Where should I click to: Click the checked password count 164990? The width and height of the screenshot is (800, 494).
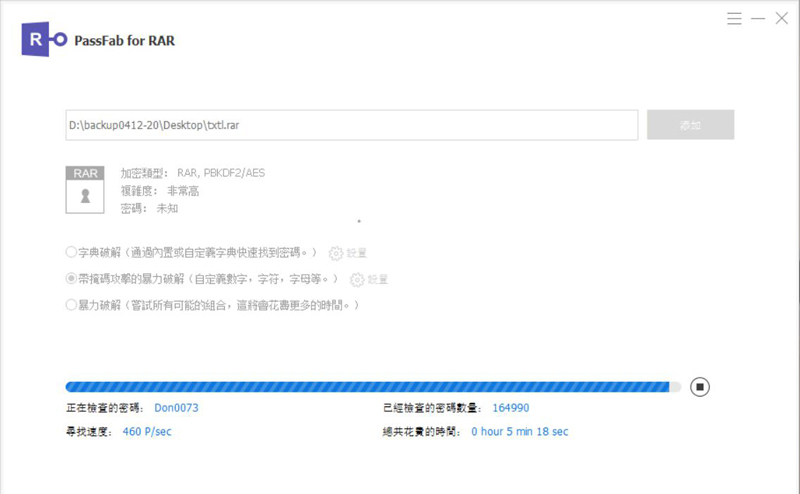pos(510,408)
